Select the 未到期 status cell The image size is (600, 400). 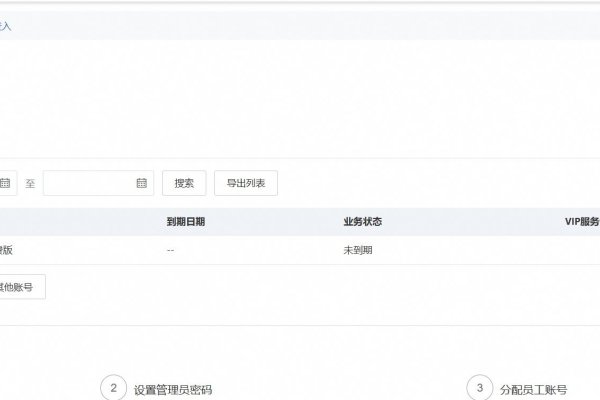[358, 250]
